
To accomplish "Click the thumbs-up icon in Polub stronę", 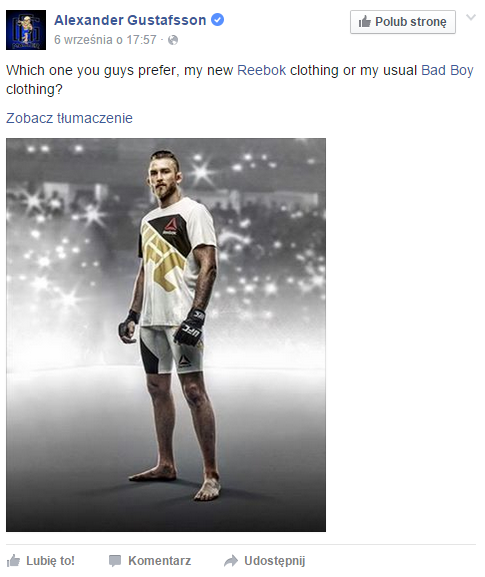I will [x=365, y=22].
